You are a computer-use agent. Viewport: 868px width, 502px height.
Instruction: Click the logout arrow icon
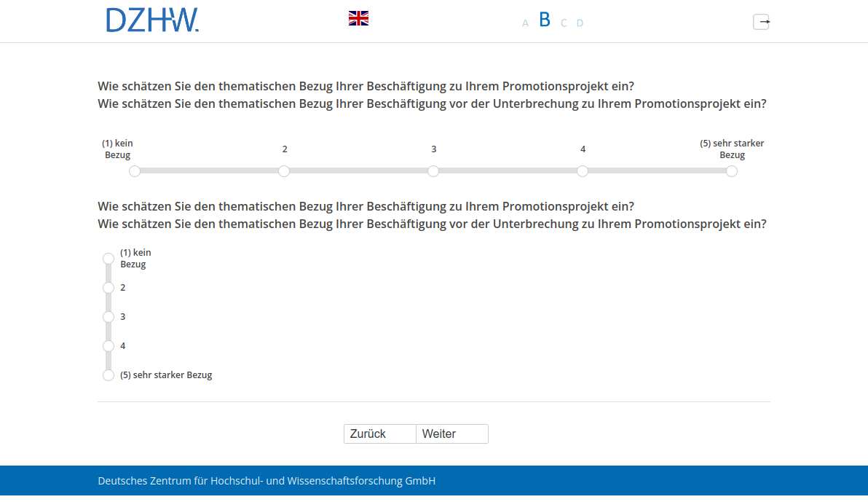(x=761, y=22)
